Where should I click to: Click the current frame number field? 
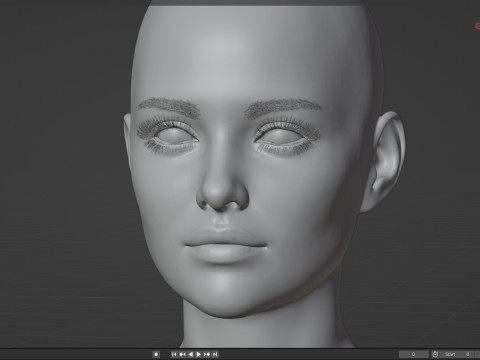pos(414,354)
